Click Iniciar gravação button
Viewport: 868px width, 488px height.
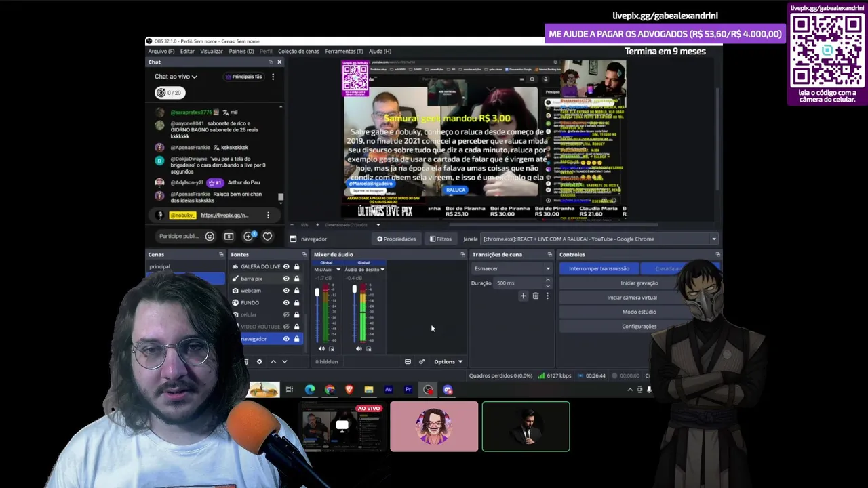tap(639, 283)
